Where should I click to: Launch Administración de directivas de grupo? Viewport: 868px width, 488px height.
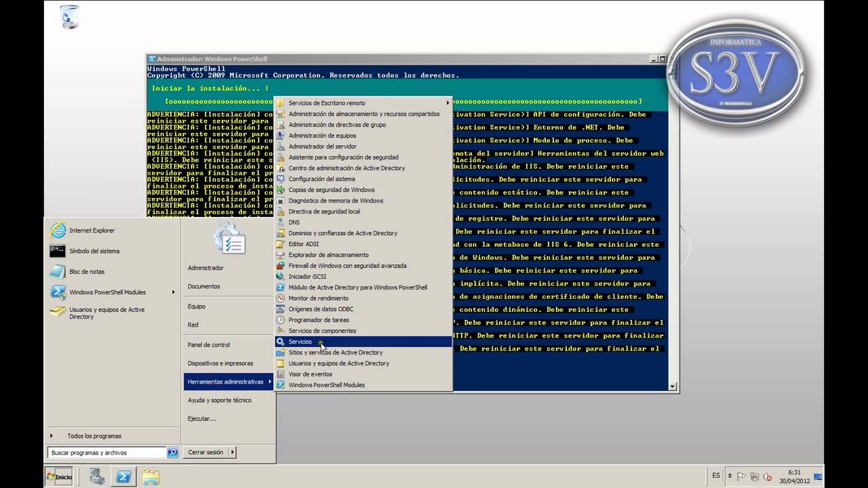(x=363, y=125)
